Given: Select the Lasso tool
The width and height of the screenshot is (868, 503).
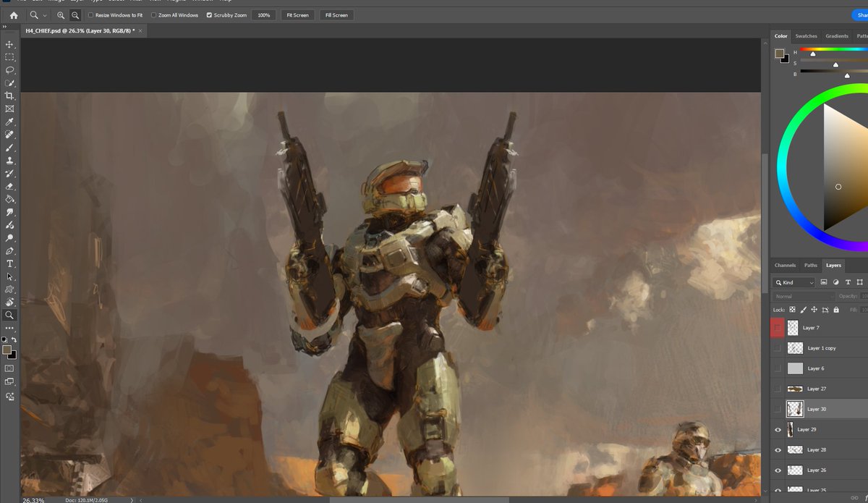Looking at the screenshot, I should (x=9, y=70).
